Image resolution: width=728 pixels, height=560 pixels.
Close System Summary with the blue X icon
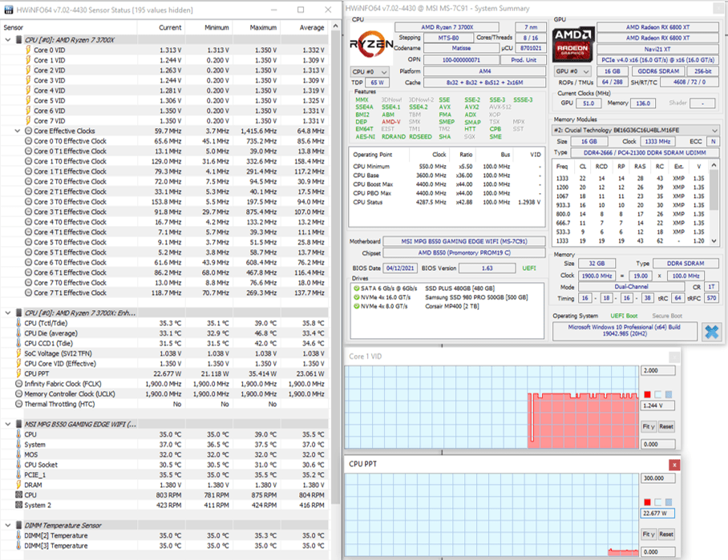tap(711, 332)
